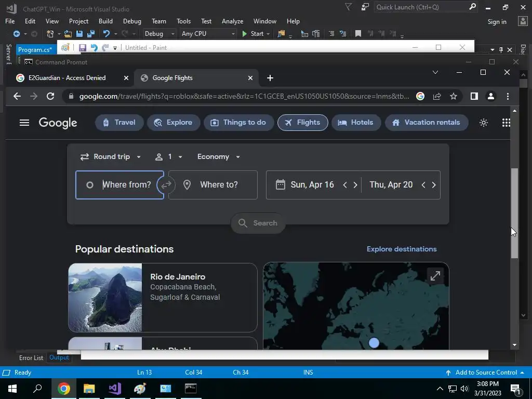Open Vacation rentals tab
The height and width of the screenshot is (399, 532).
pos(427,123)
